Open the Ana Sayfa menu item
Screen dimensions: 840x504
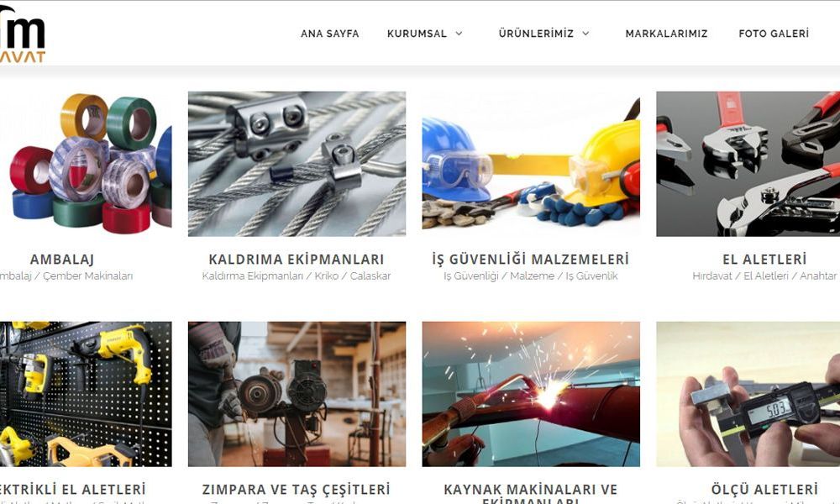click(330, 34)
